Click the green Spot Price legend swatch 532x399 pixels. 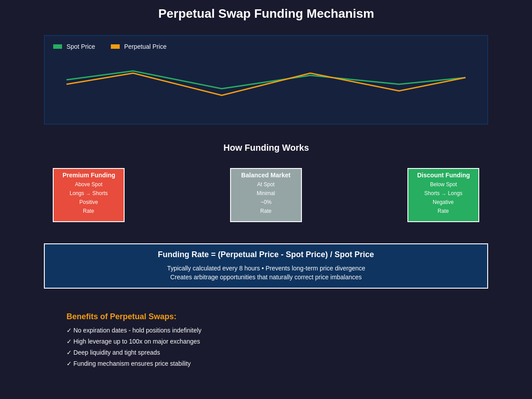[x=58, y=47]
